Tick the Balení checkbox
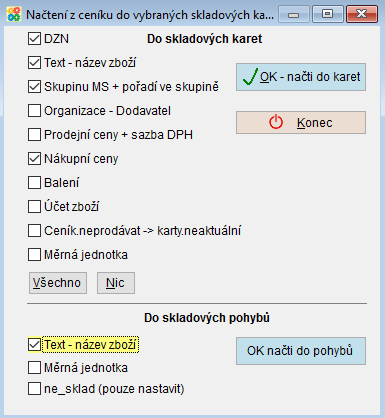Image resolution: width=385 pixels, height=418 pixels. click(34, 183)
